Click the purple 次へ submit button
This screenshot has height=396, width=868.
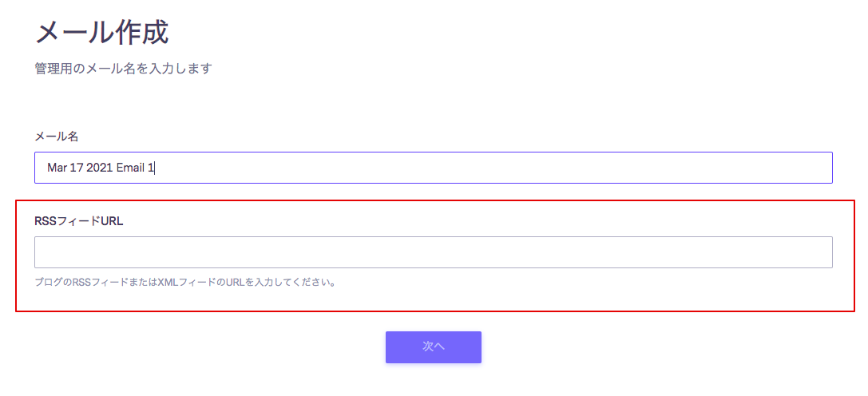pos(434,346)
